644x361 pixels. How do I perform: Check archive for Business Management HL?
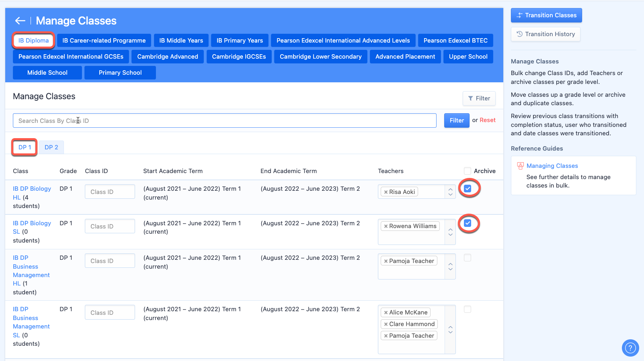point(468,258)
